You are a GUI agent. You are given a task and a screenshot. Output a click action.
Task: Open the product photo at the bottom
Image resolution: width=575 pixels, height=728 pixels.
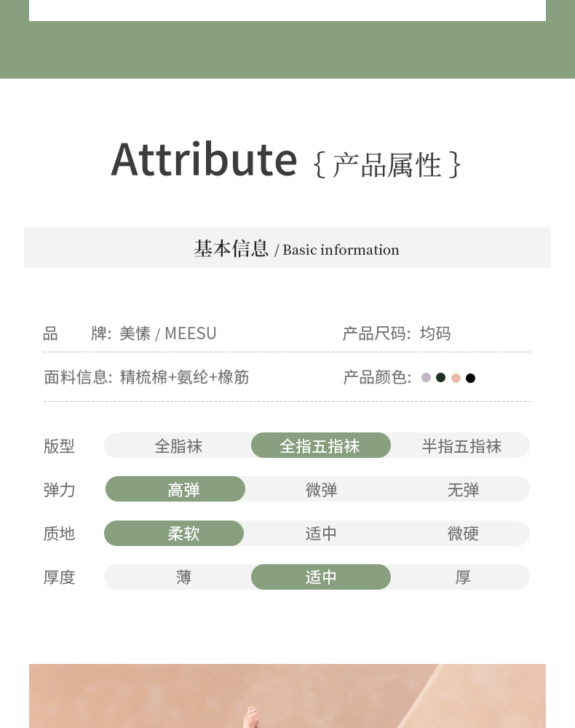(287, 696)
